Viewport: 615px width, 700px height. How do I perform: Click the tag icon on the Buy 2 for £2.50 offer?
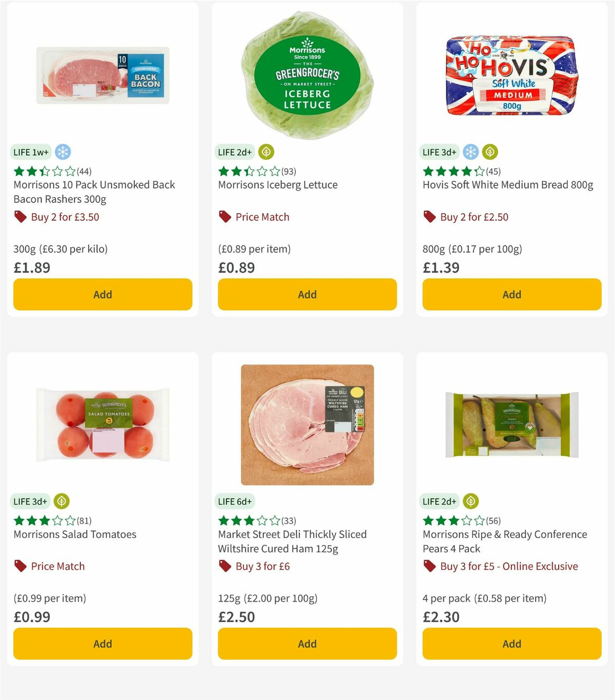pyautogui.click(x=429, y=217)
